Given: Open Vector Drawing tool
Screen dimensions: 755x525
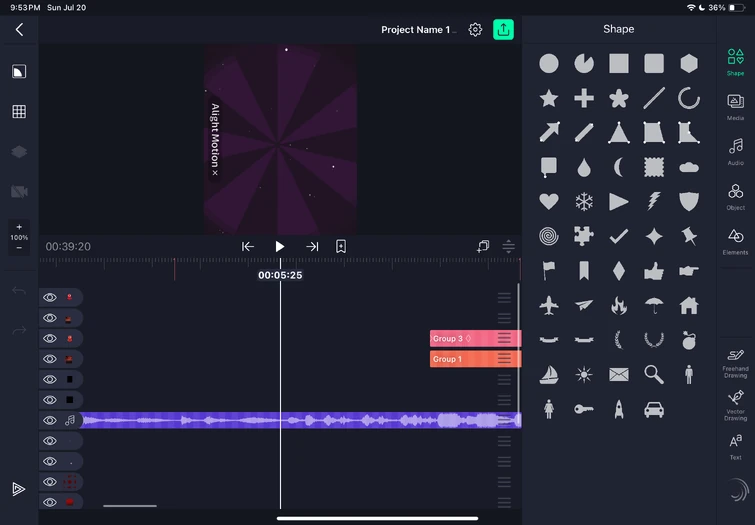Looking at the screenshot, I should (x=735, y=404).
